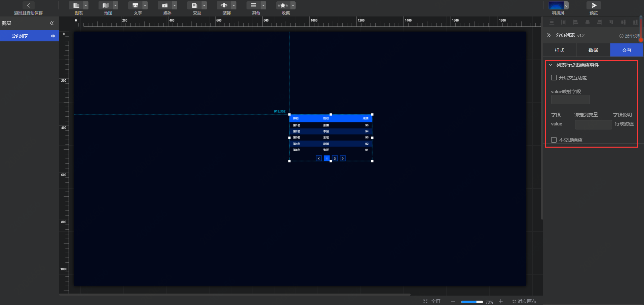Open the 收藏 dropdown arrow

pos(293,5)
